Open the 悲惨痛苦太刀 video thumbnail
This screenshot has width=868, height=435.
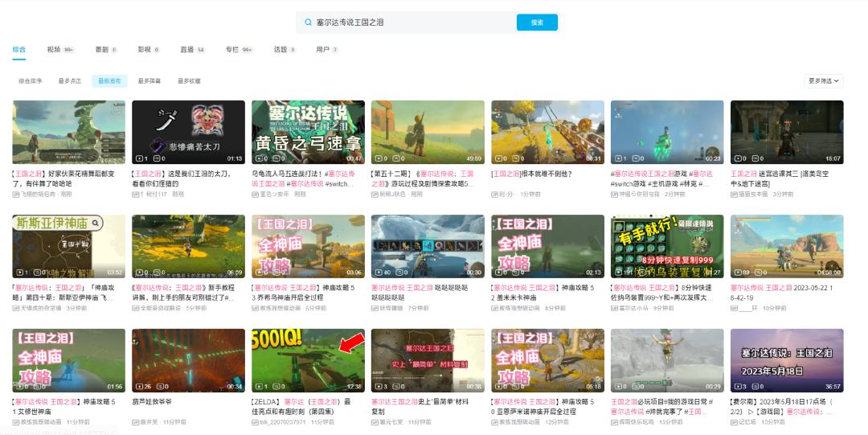point(188,132)
